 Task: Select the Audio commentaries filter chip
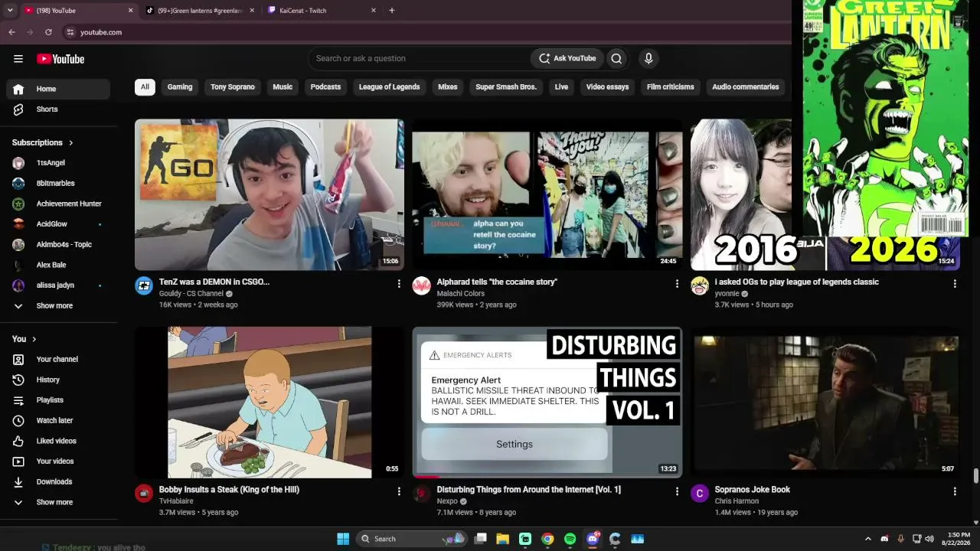[x=746, y=86]
